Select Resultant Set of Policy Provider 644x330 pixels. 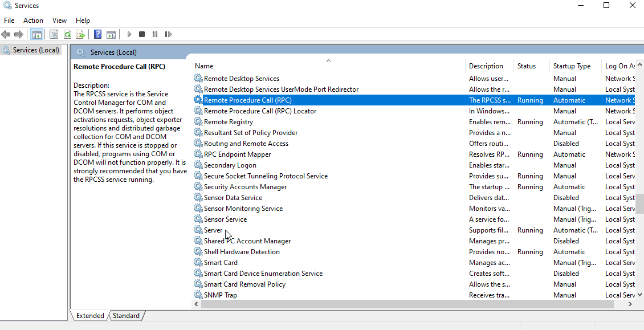pyautogui.click(x=251, y=133)
